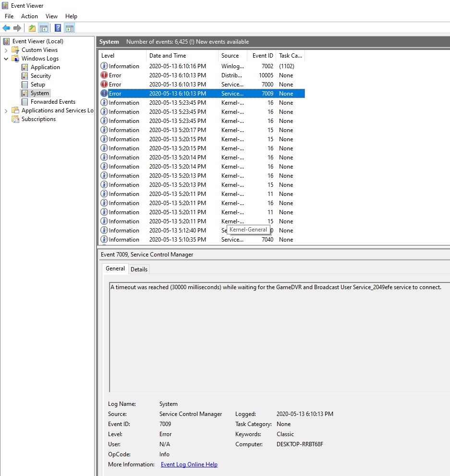Click the Forward arrow toolbar icon
This screenshot has width=450, height=476.
(17, 28)
